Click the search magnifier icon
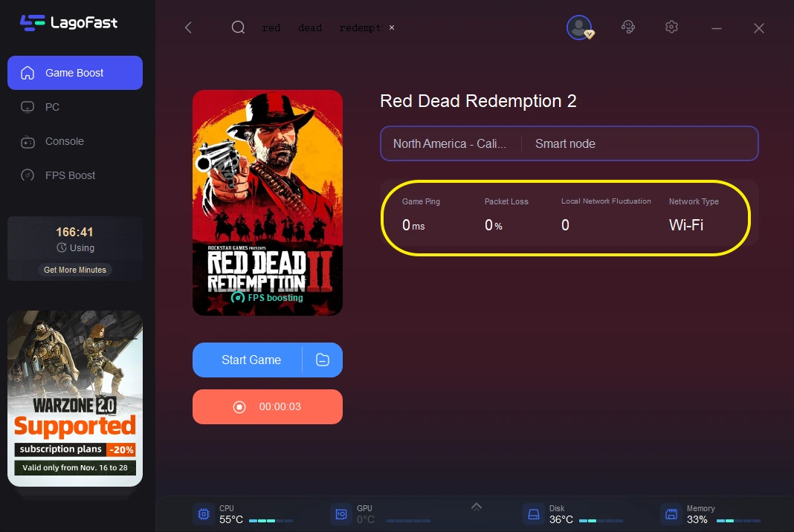 coord(238,27)
